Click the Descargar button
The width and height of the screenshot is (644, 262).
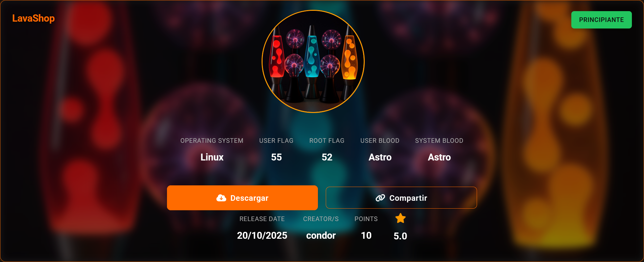point(242,198)
